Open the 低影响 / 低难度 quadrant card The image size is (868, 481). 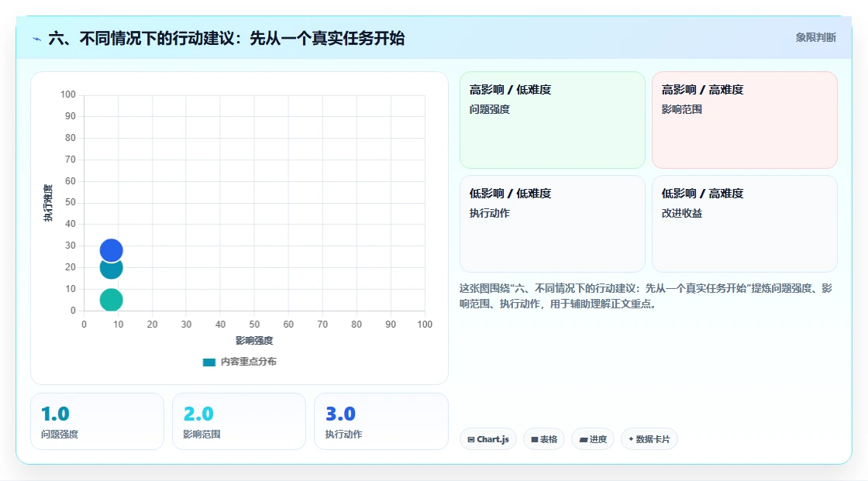coord(553,224)
